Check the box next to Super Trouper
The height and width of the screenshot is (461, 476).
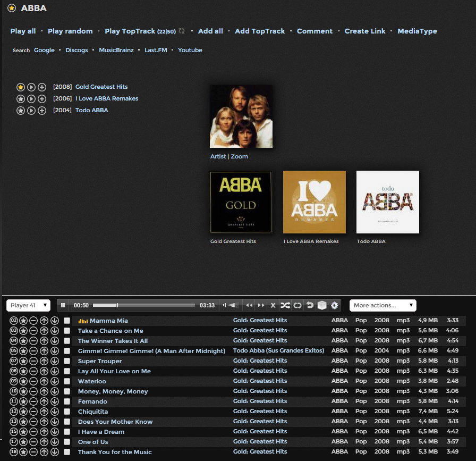[67, 361]
